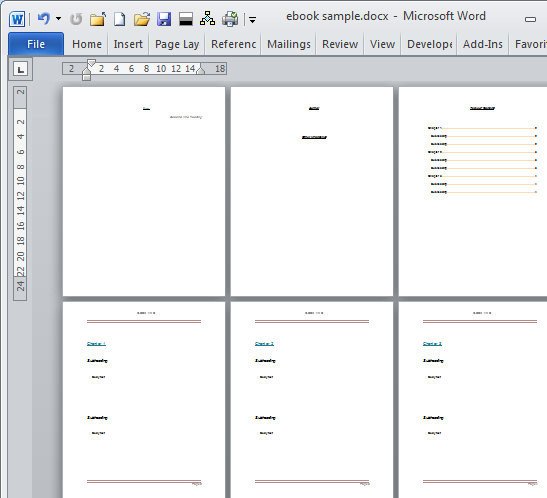Click the right indent marker on ruler
The height and width of the screenshot is (498, 547).
click(200, 70)
